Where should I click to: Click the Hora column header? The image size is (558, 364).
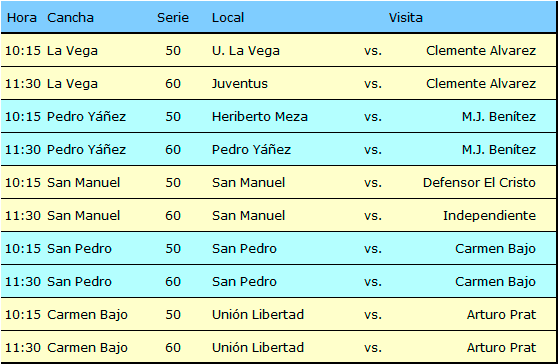[22, 17]
